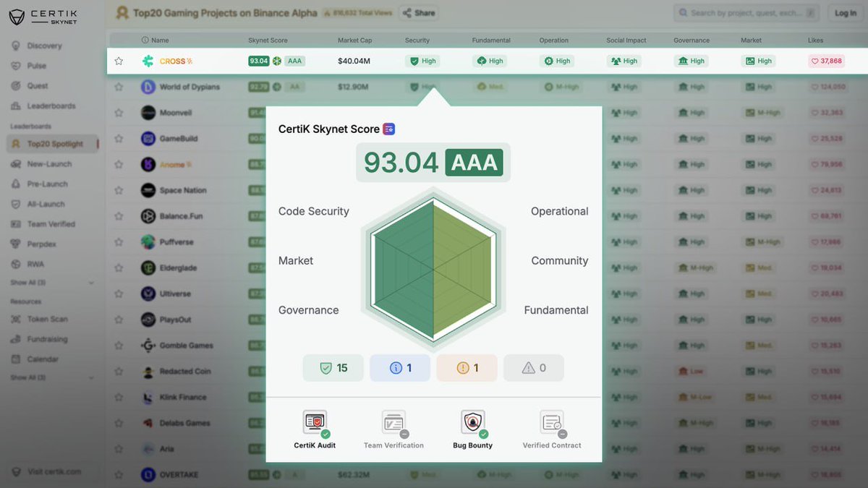Open the World of Dypians project
This screenshot has width=868, height=488.
(190, 87)
